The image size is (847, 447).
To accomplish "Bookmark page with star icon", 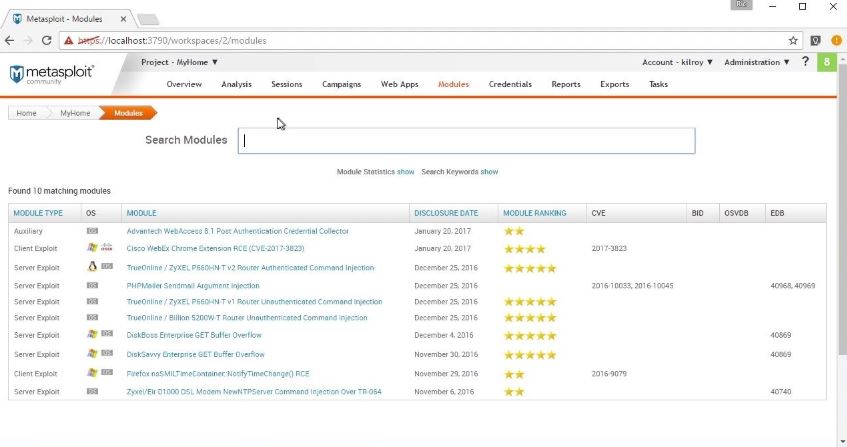I will pos(793,40).
